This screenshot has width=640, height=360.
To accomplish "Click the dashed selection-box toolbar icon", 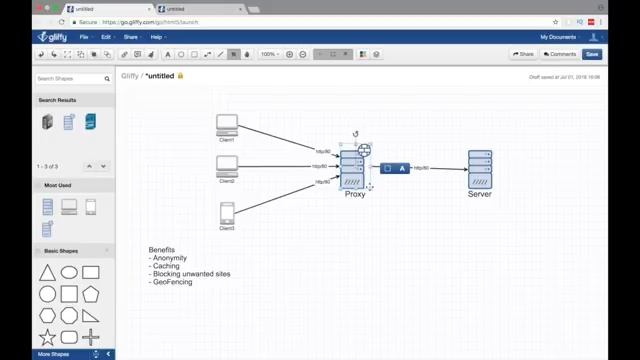I will (67, 54).
